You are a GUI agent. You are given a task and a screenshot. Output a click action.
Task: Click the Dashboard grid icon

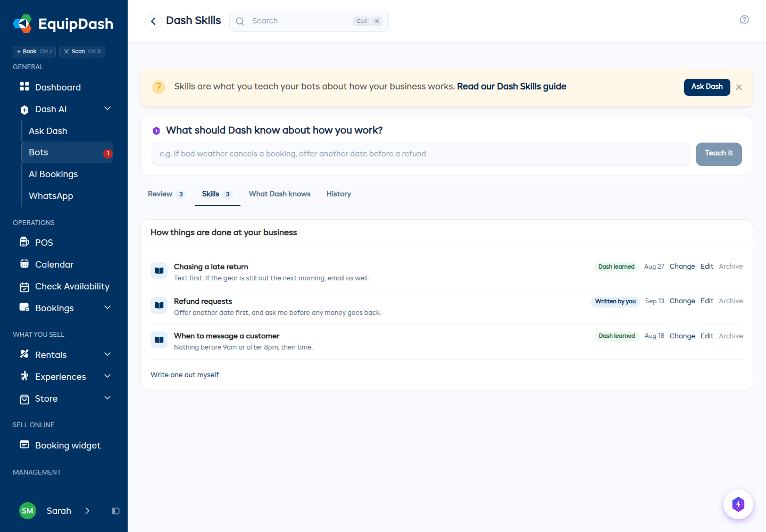(x=24, y=86)
